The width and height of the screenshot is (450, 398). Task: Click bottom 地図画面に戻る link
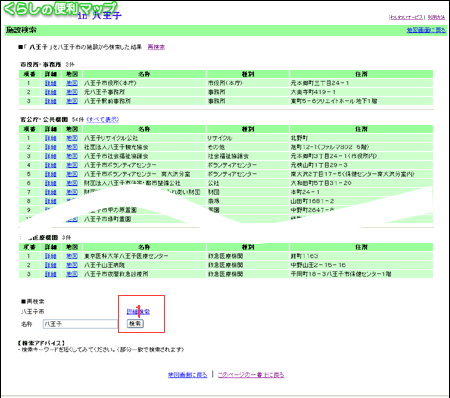(x=188, y=375)
